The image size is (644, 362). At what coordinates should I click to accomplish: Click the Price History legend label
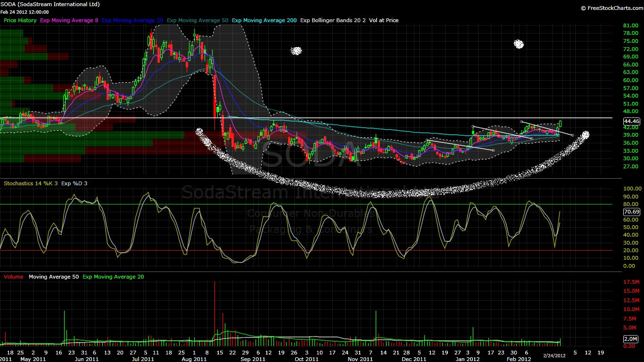[x=20, y=20]
